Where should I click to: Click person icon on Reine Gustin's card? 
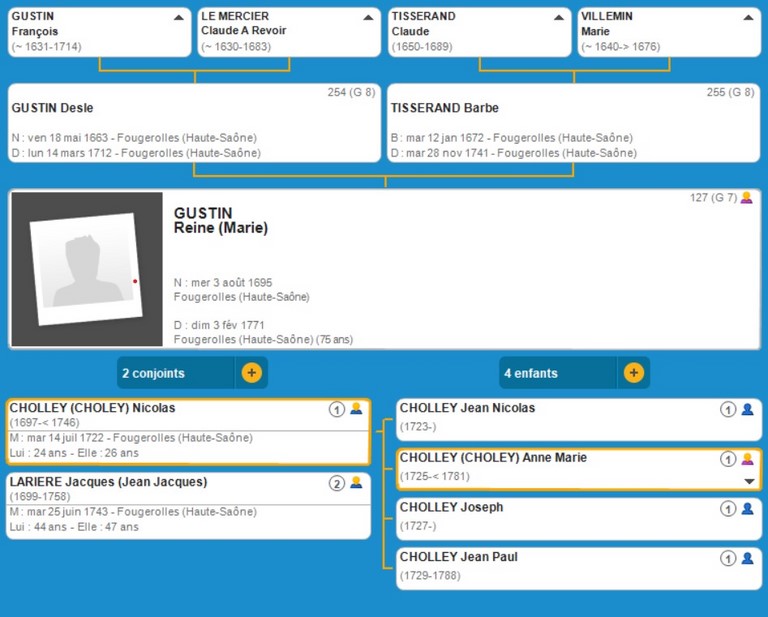[746, 198]
